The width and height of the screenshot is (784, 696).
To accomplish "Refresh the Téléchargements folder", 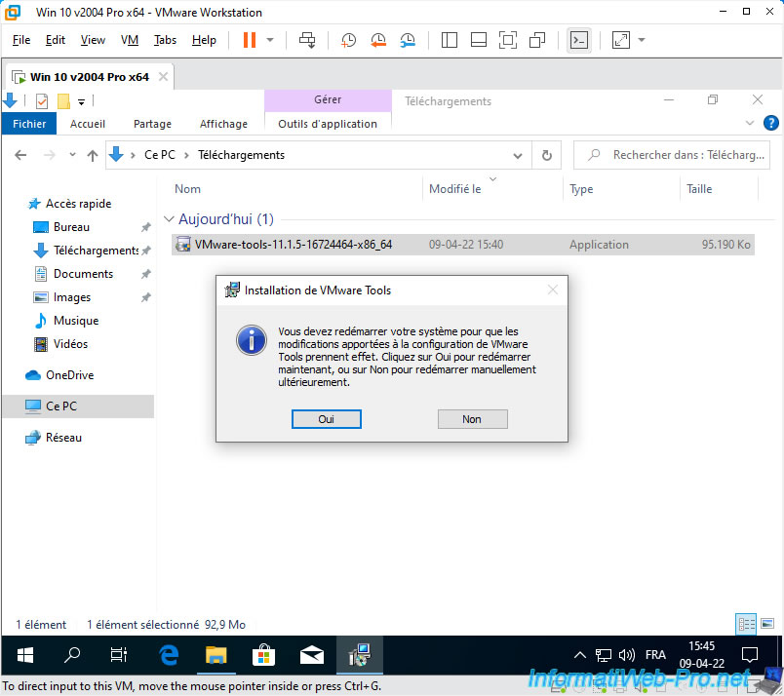I will tap(546, 156).
